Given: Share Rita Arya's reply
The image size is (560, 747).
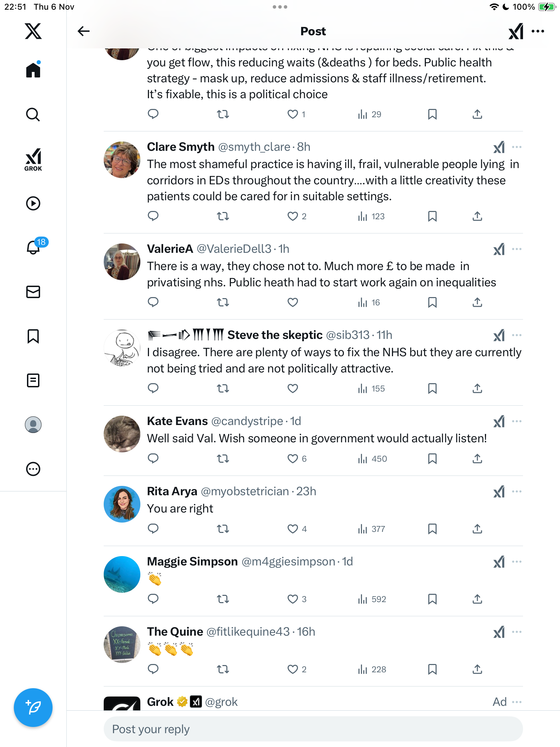Looking at the screenshot, I should click(477, 529).
